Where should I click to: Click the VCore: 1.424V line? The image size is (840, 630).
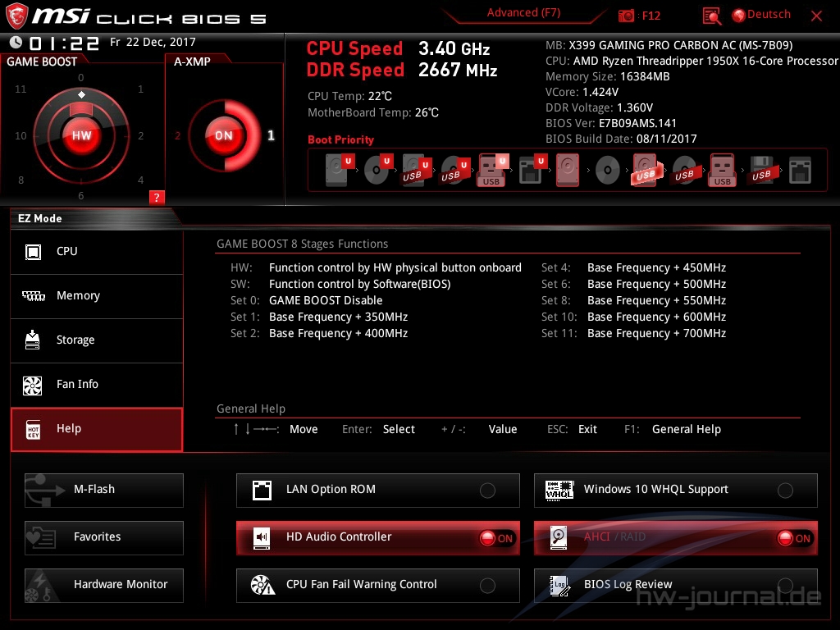[582, 92]
